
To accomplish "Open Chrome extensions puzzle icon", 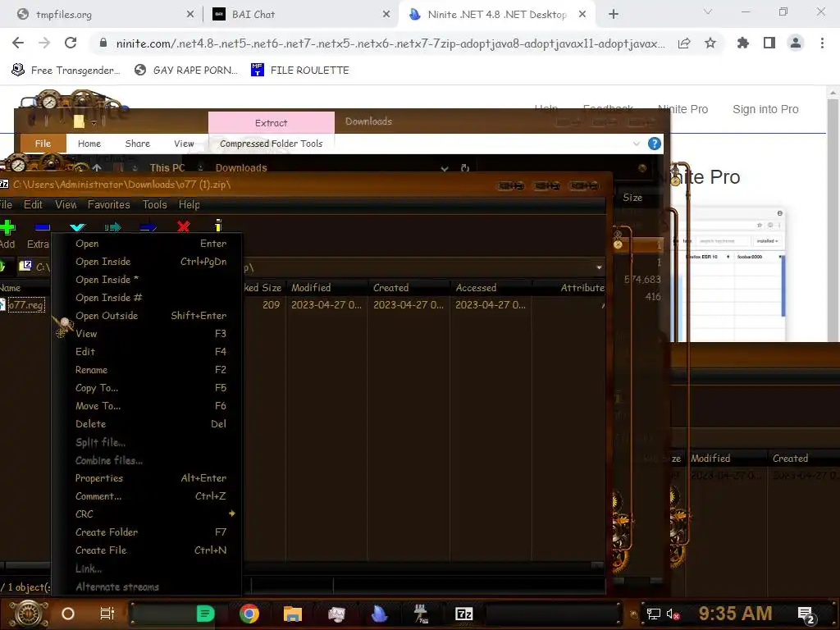I will point(742,43).
